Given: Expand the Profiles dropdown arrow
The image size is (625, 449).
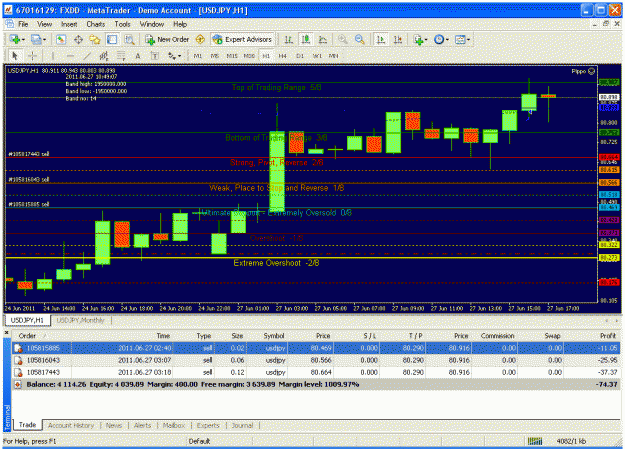Looking at the screenshot, I should coord(44,39).
